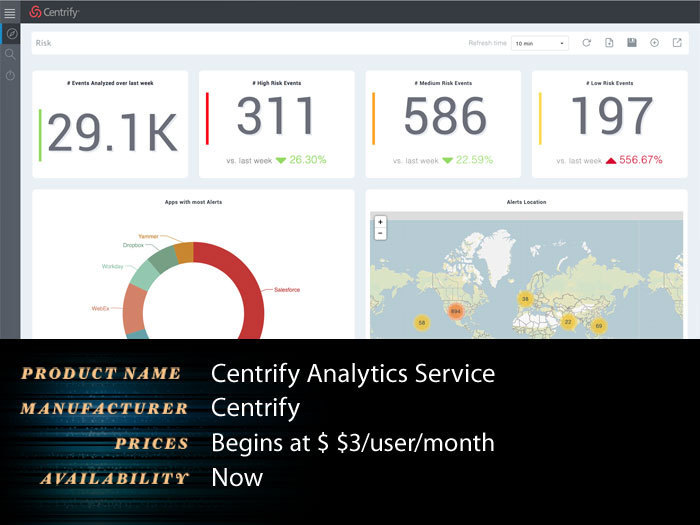This screenshot has height=525, width=700.
Task: Click the Centrify logo
Action: [x=54, y=12]
